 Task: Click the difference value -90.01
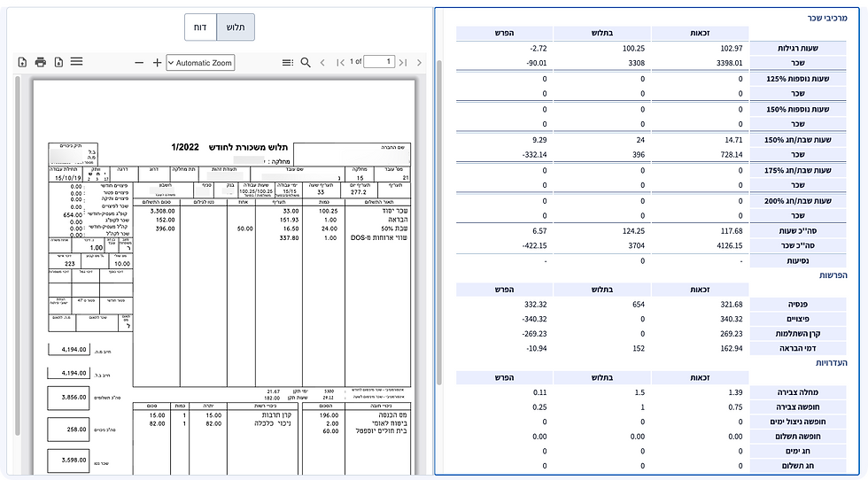click(537, 63)
